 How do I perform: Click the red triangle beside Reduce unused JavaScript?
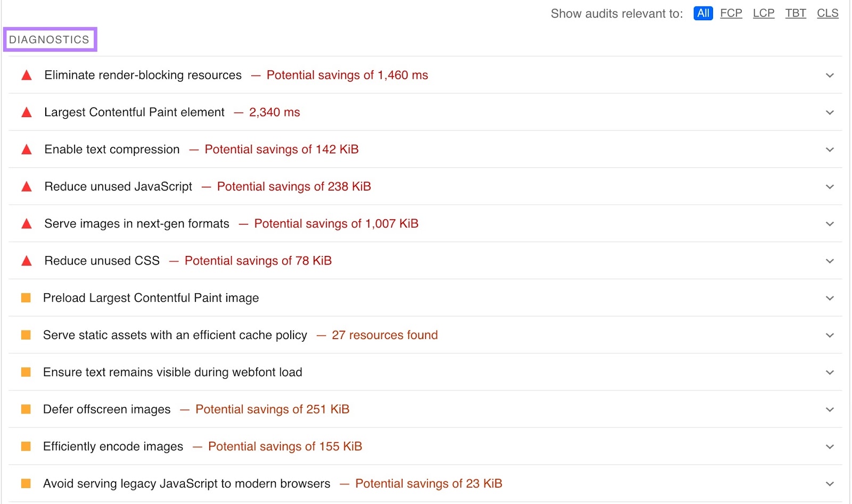pos(26,187)
